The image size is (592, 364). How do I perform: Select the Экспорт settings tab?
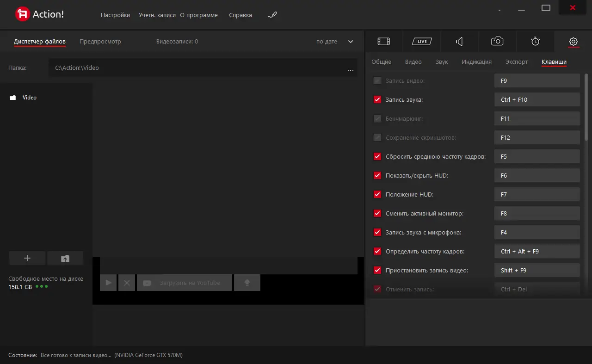[x=517, y=62]
